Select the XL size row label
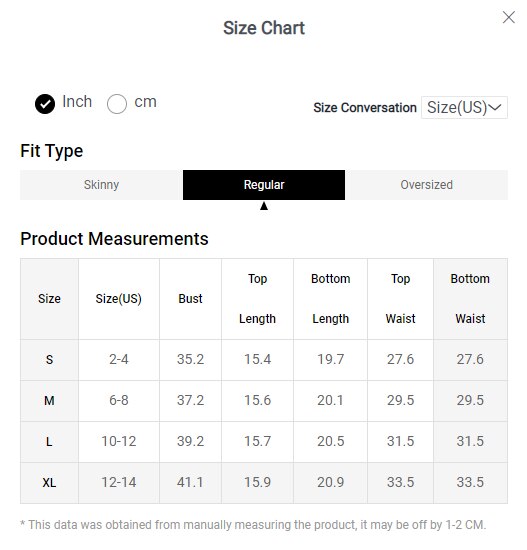 coord(49,483)
